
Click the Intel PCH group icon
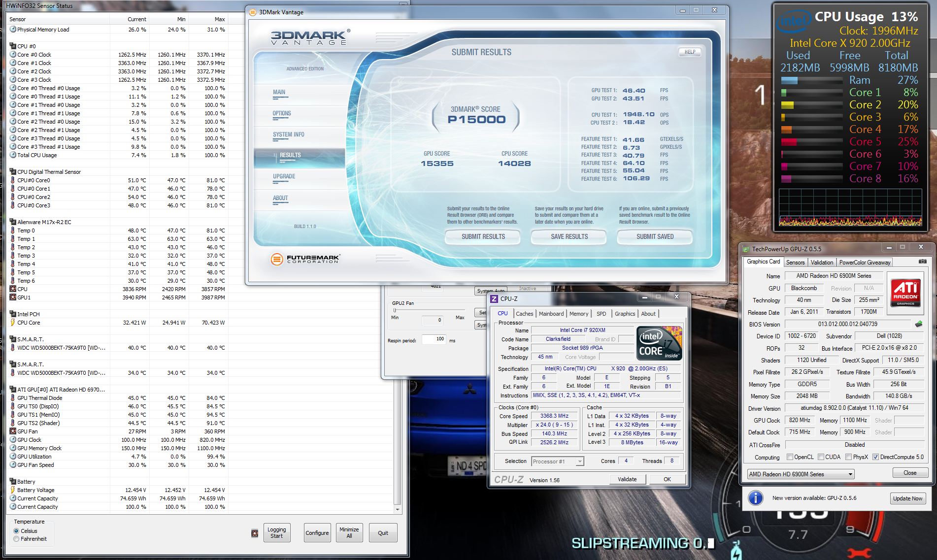(x=13, y=314)
